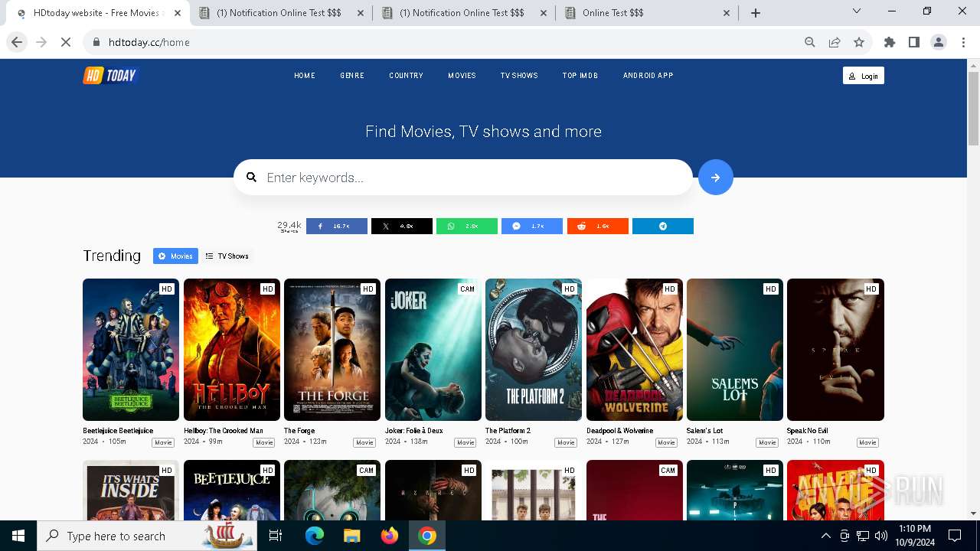Open Salem's Lot movie poster
The image size is (980, 551).
click(735, 350)
